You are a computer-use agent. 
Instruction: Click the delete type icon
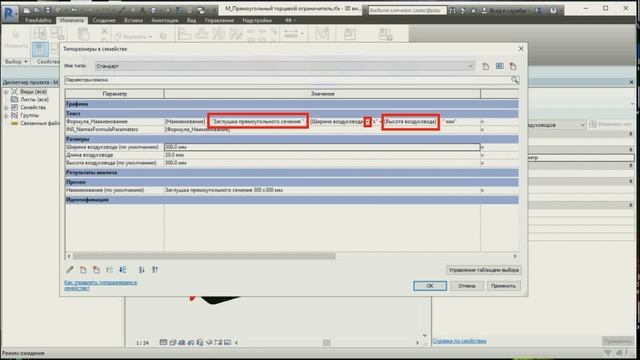click(513, 66)
